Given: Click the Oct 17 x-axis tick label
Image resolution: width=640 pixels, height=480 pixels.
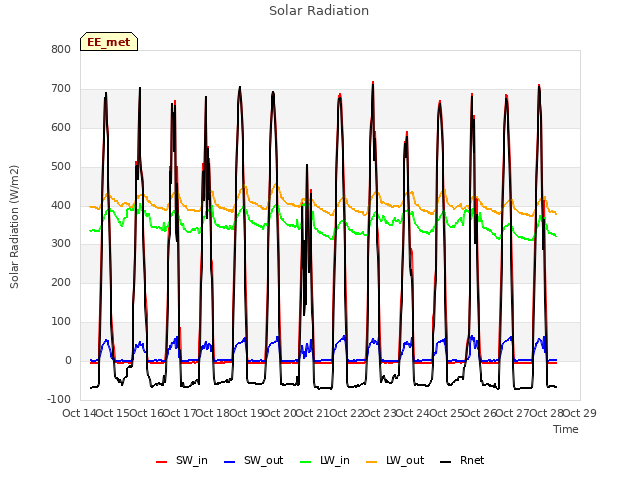Looking at the screenshot, I should tap(179, 413).
